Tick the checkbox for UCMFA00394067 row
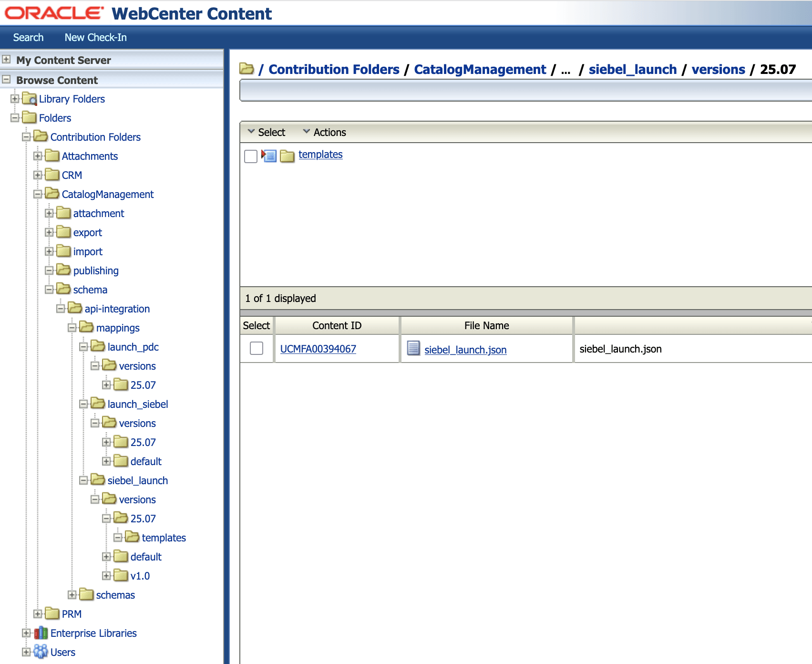 (257, 348)
